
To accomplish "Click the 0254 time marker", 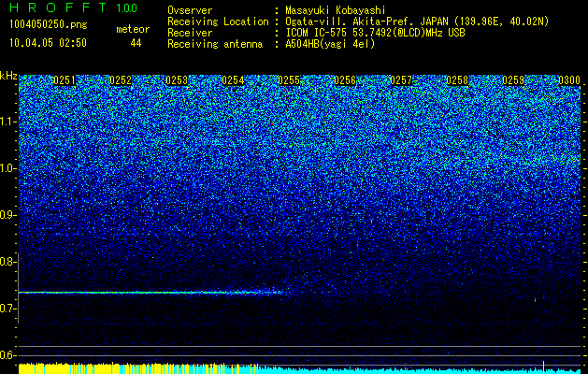I will tap(233, 80).
